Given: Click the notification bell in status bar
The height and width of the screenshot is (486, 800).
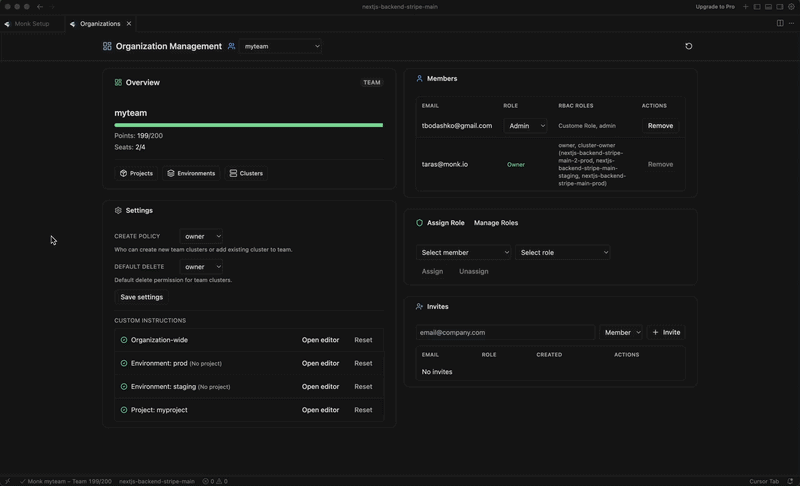Looking at the screenshot, I should point(790,481).
